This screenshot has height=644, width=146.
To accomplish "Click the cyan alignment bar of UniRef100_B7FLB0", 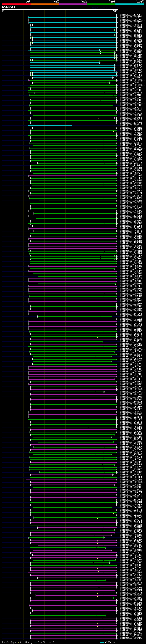I will pyautogui.click(x=73, y=15).
